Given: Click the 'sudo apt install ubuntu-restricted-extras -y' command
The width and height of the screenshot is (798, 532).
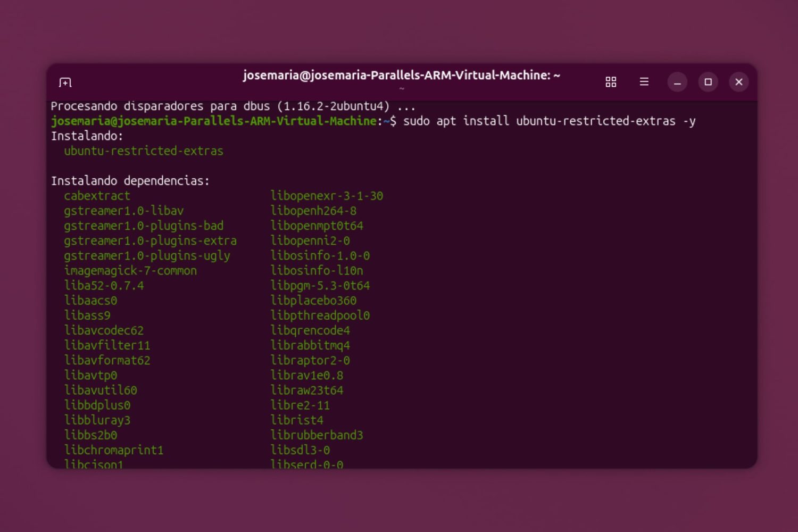Looking at the screenshot, I should (x=550, y=121).
